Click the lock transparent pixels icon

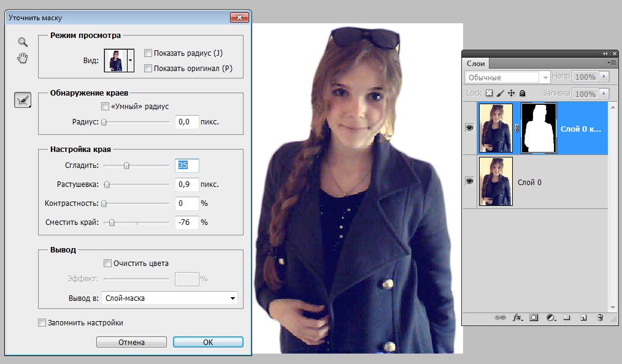489,93
